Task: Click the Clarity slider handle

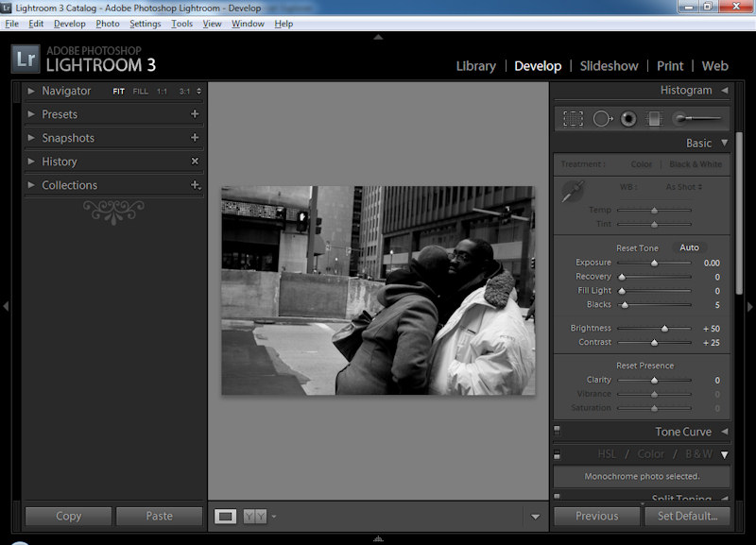Action: click(x=654, y=381)
